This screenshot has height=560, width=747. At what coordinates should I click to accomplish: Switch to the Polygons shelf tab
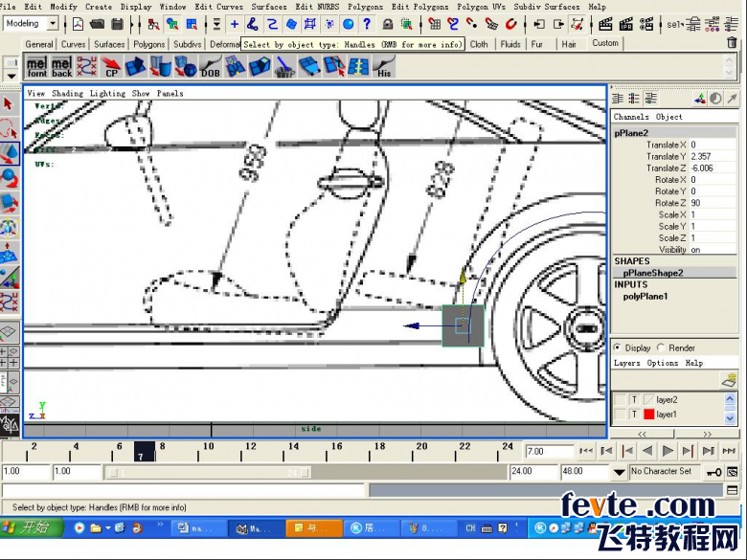pos(148,44)
